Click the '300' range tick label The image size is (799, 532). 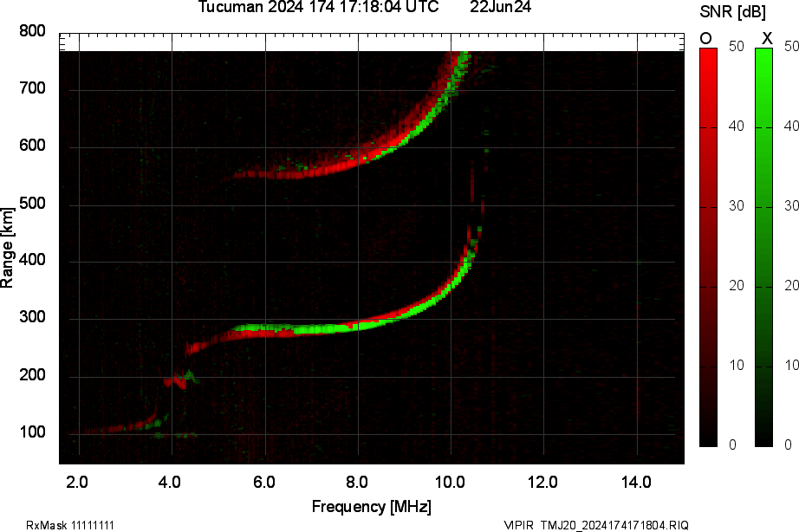point(33,317)
